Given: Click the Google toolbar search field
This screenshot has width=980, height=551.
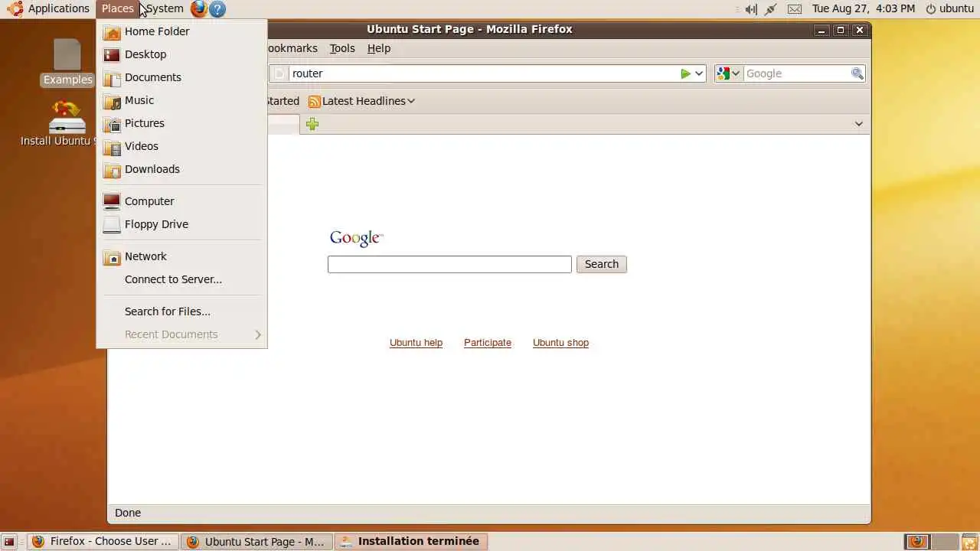Looking at the screenshot, I should 796,73.
